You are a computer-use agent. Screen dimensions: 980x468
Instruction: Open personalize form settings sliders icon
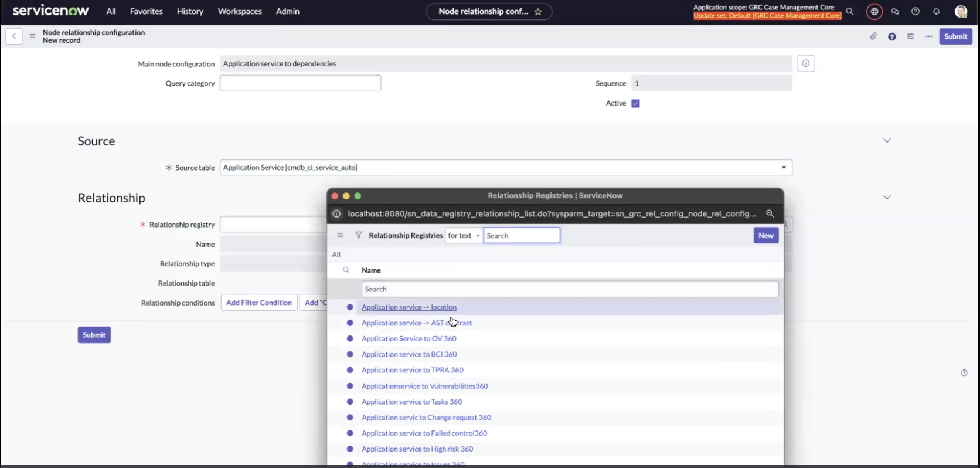tap(910, 36)
